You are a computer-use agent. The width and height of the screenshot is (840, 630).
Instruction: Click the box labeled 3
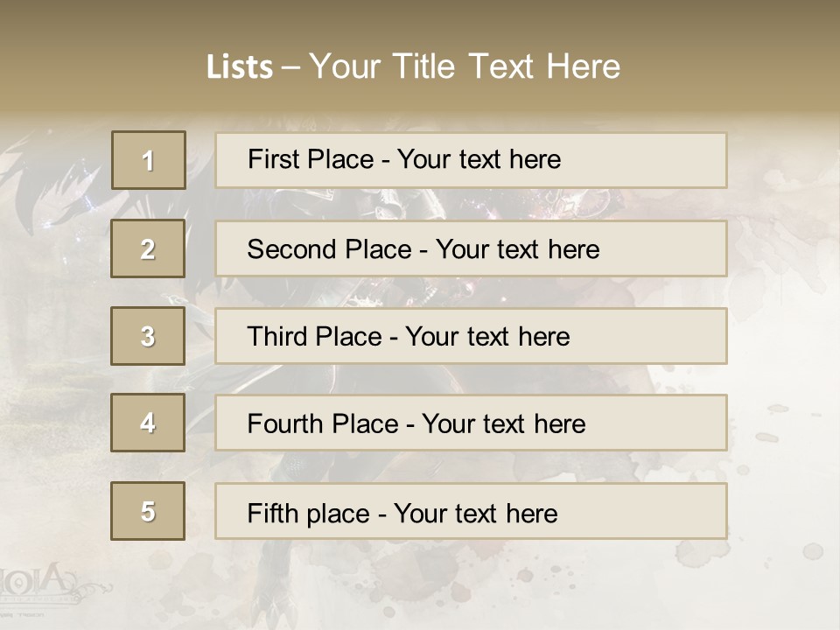[148, 336]
